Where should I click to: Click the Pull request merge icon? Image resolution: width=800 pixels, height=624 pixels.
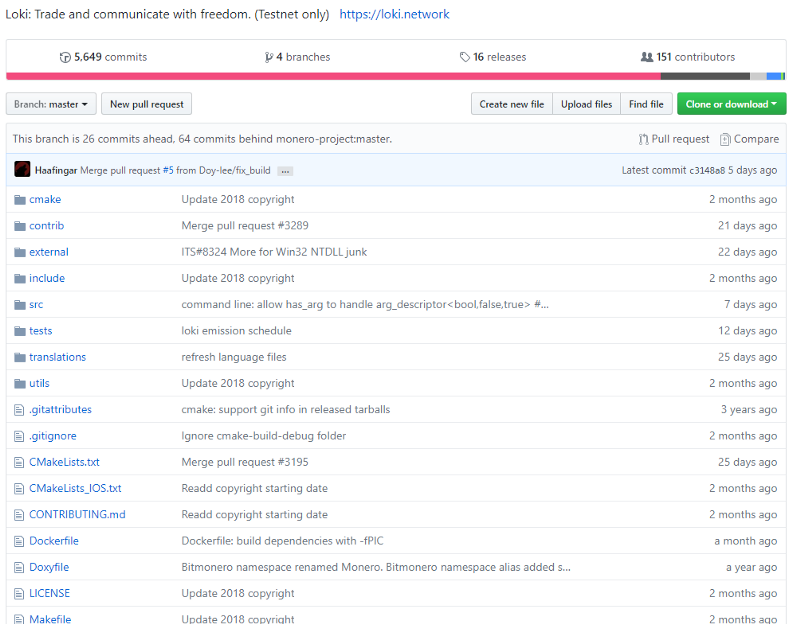click(x=643, y=139)
